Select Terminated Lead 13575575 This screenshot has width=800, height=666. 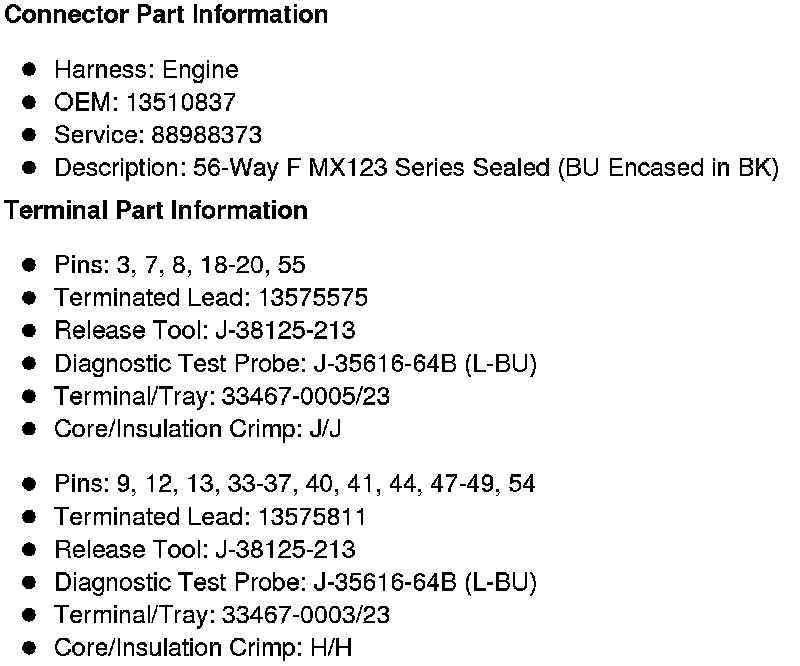point(211,298)
